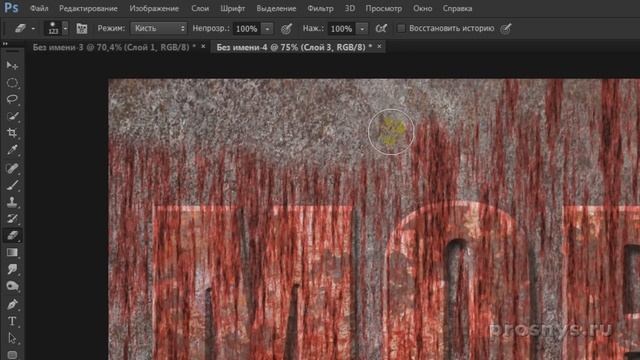This screenshot has height=360, width=640.
Task: Close the Без имени-3 document tab
Action: point(203,47)
